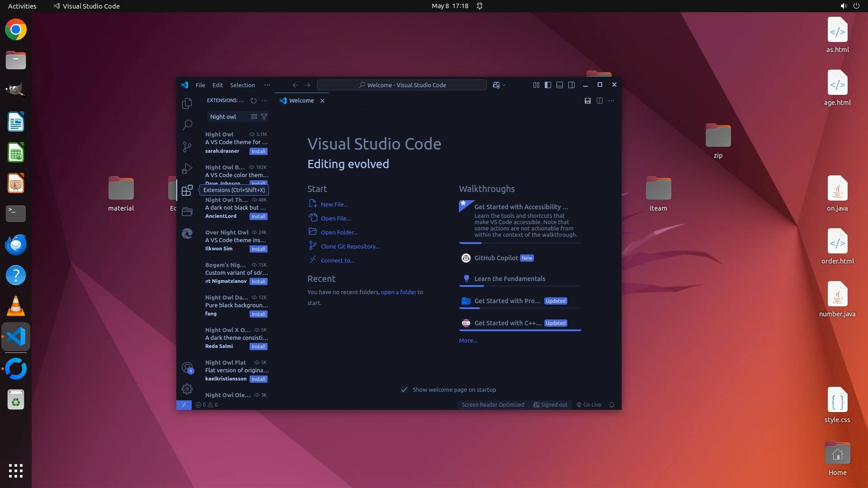This screenshot has width=868, height=488.
Task: Clear extensions search results icon
Action: 254,117
